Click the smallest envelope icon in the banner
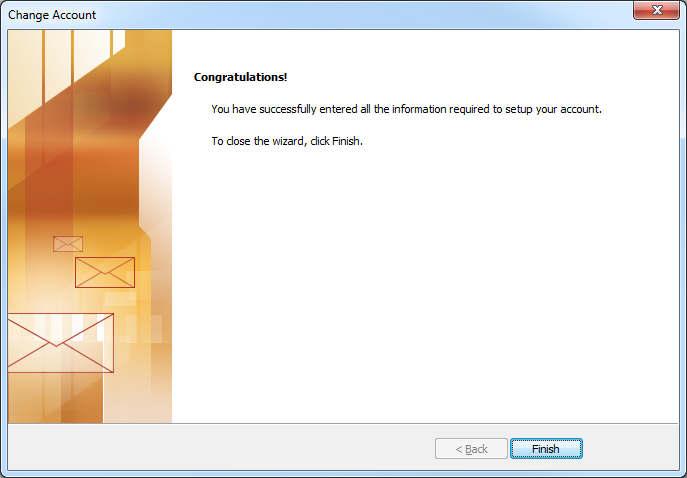The image size is (687, 478). point(68,244)
